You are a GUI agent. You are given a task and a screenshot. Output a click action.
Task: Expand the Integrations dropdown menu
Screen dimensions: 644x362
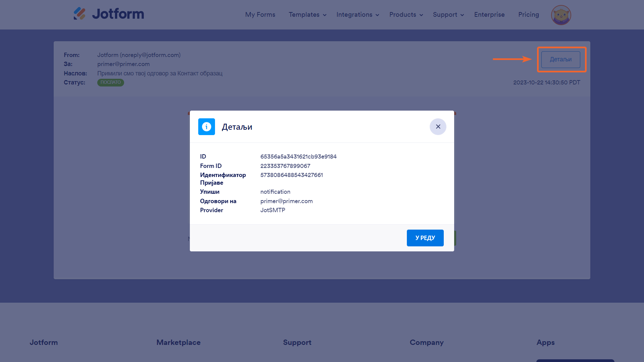[358, 15]
